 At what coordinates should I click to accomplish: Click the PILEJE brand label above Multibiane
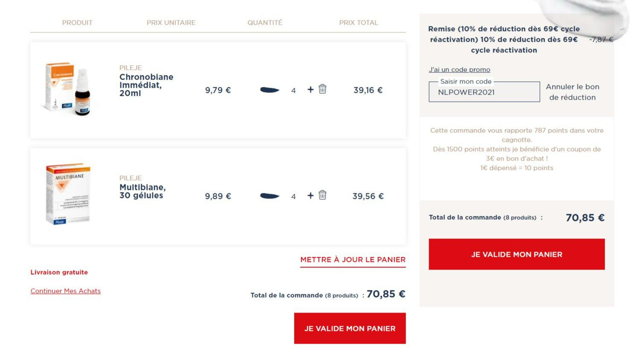pos(130,178)
